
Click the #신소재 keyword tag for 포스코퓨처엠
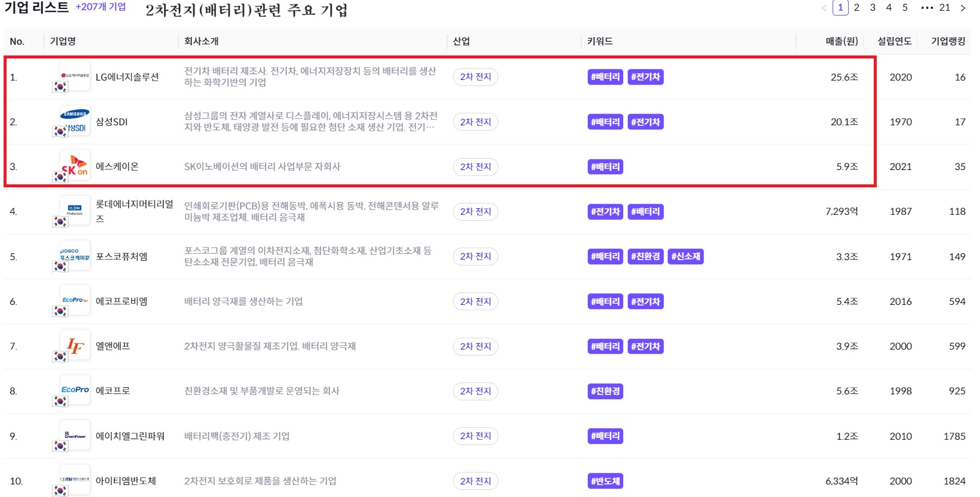pos(686,257)
